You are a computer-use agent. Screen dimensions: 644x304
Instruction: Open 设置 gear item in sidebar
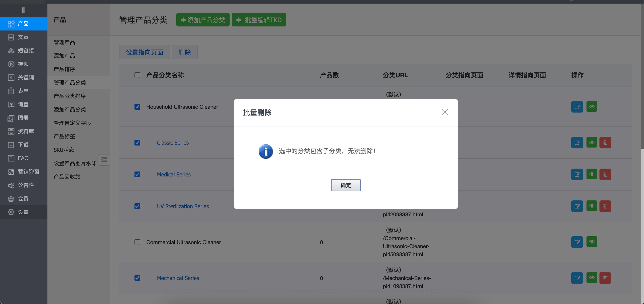pyautogui.click(x=23, y=212)
